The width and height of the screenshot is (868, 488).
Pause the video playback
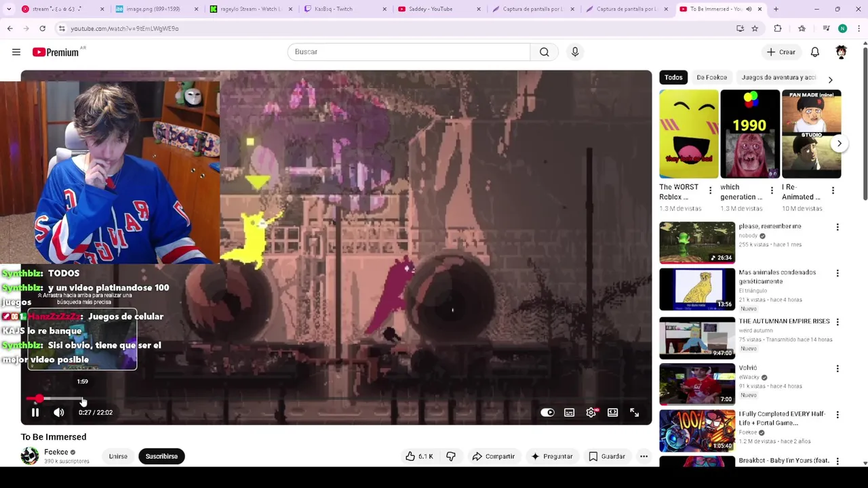tap(35, 412)
